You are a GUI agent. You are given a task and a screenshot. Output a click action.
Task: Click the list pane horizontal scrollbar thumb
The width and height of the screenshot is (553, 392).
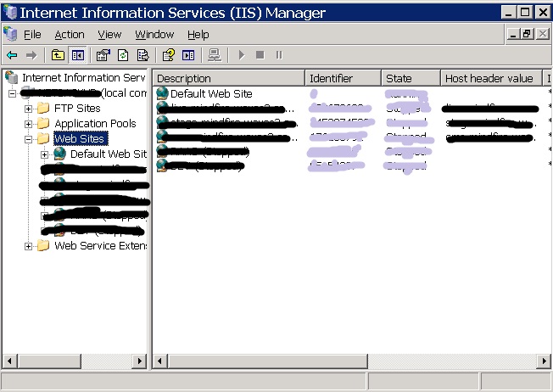(x=268, y=361)
